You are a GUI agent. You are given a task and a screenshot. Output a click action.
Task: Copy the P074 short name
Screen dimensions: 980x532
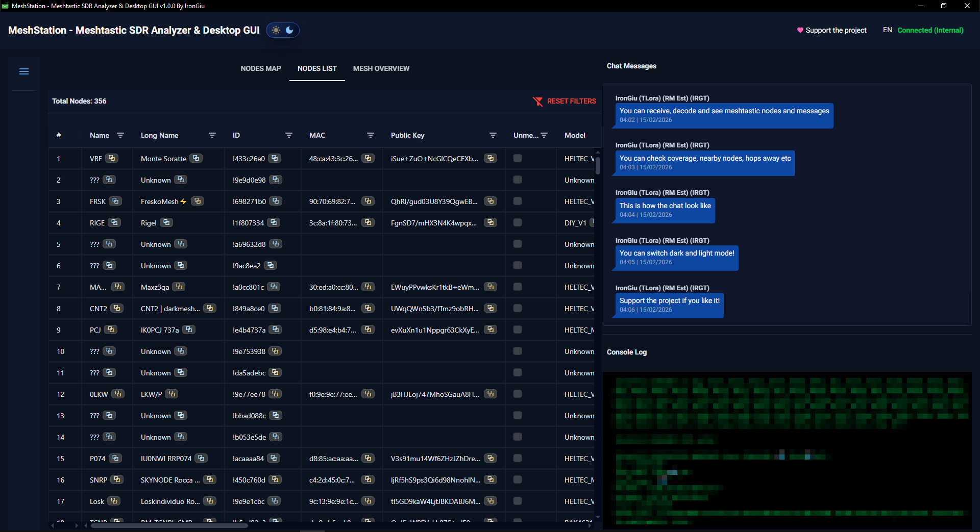[x=115, y=458]
